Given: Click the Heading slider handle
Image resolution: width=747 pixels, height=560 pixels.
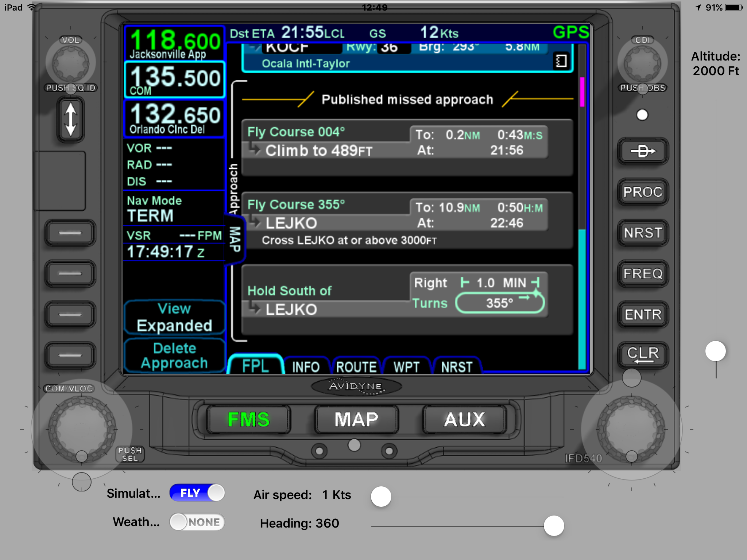Looking at the screenshot, I should click(x=554, y=526).
